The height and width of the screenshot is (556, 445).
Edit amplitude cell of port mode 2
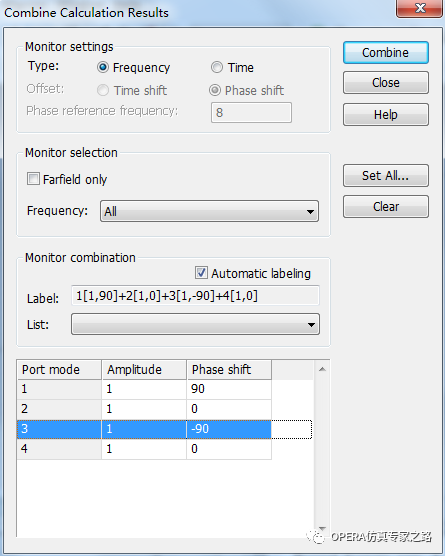tap(144, 409)
